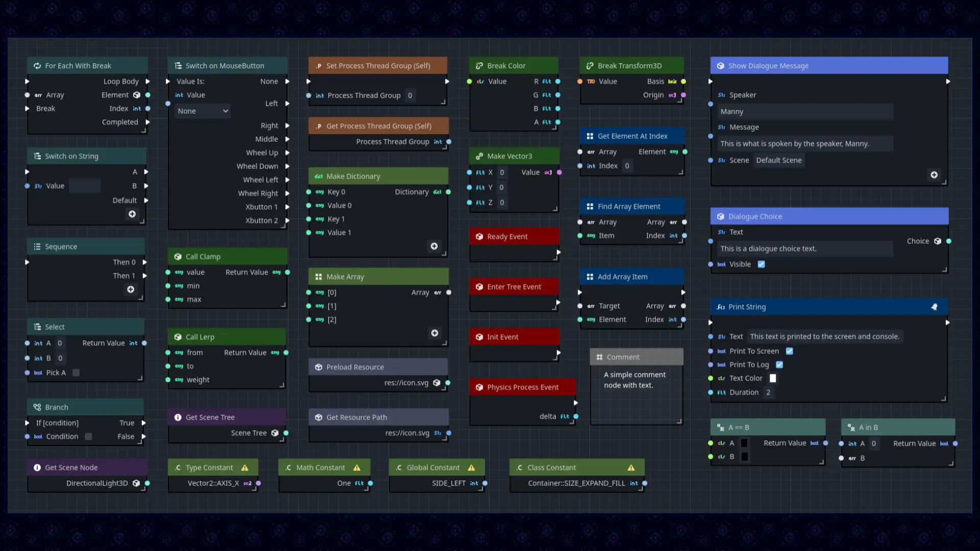Click the warning icon on Math Constant

coord(357,467)
